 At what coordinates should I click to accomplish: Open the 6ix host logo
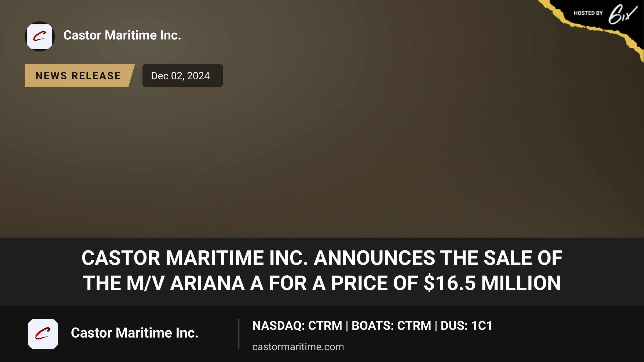tap(623, 14)
